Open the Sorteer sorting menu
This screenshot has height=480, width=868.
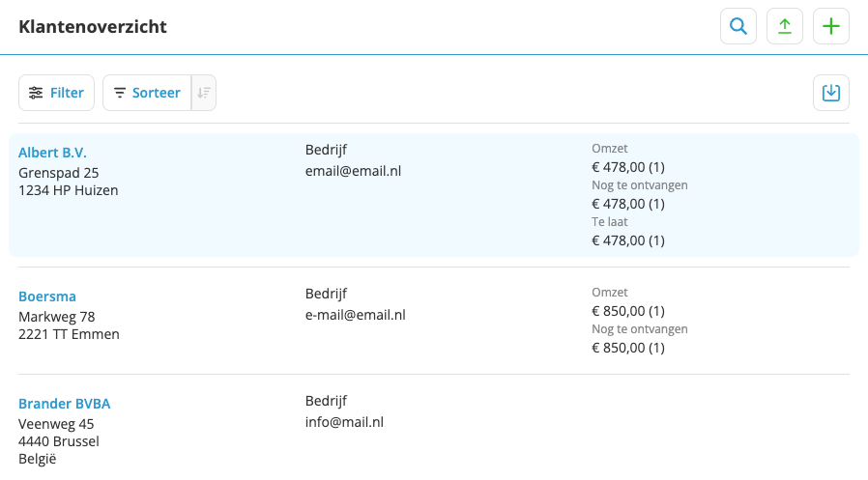coord(147,93)
